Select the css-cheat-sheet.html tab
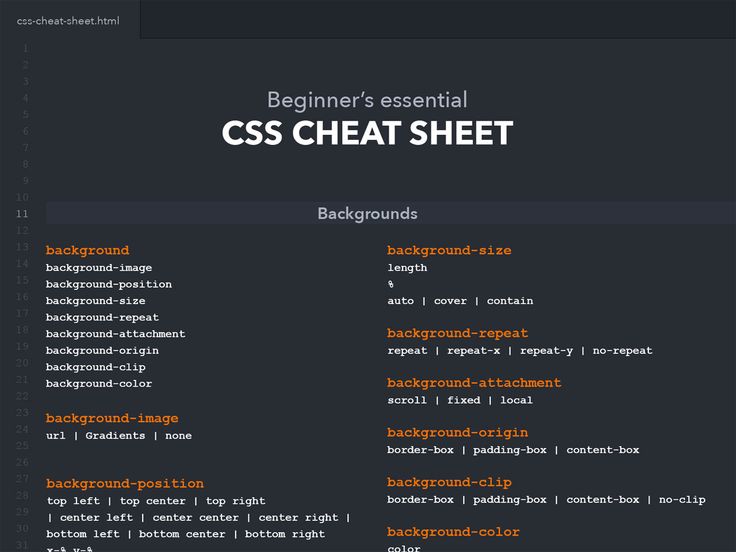Viewport: 736px width, 552px height. (68, 20)
